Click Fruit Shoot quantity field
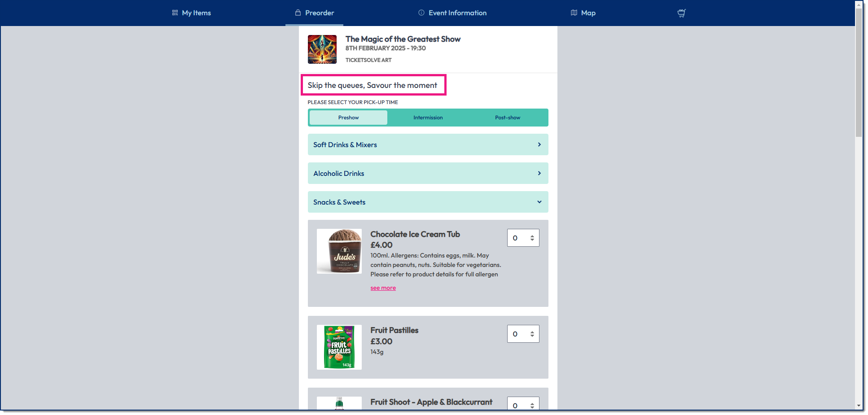 pos(523,403)
